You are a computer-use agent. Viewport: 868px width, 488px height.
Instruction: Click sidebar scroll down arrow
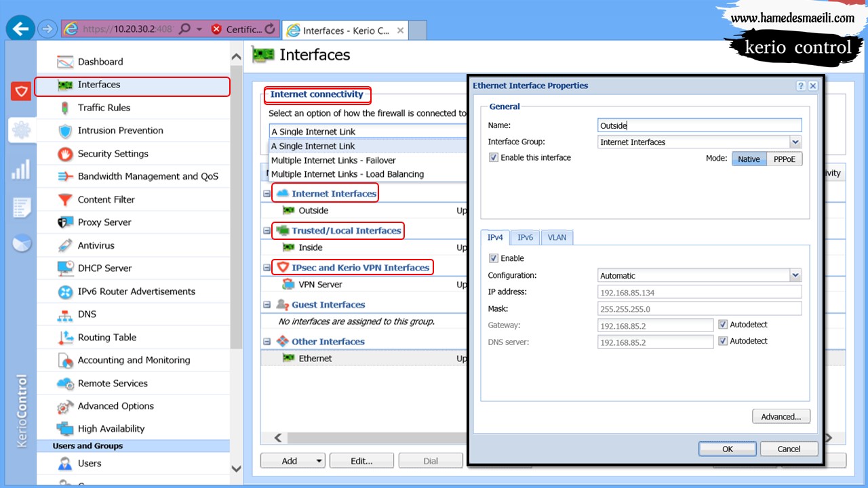pyautogui.click(x=237, y=468)
